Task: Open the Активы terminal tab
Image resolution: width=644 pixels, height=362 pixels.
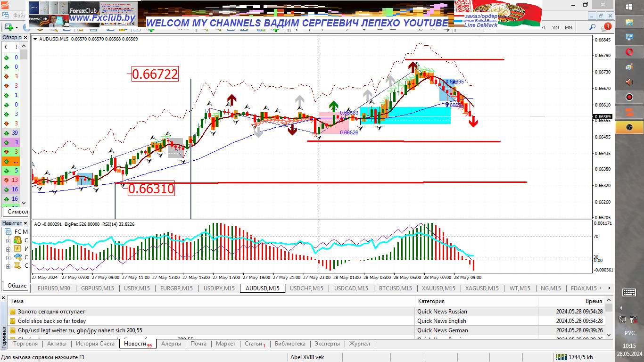Action: coord(57,344)
